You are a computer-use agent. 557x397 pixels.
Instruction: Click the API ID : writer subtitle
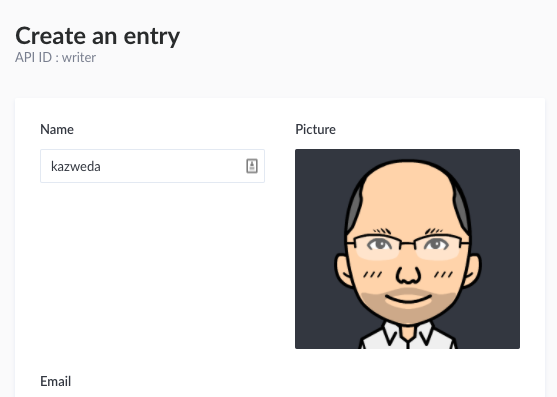tap(55, 57)
